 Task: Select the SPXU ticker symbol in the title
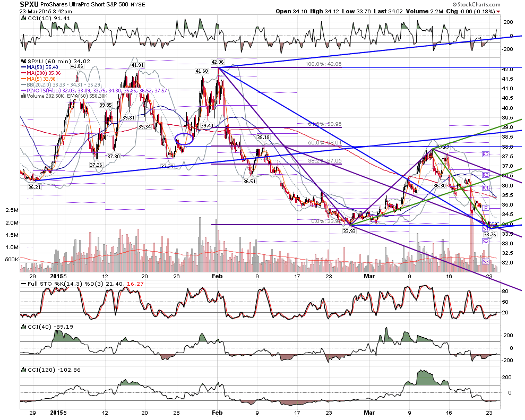point(30,4)
